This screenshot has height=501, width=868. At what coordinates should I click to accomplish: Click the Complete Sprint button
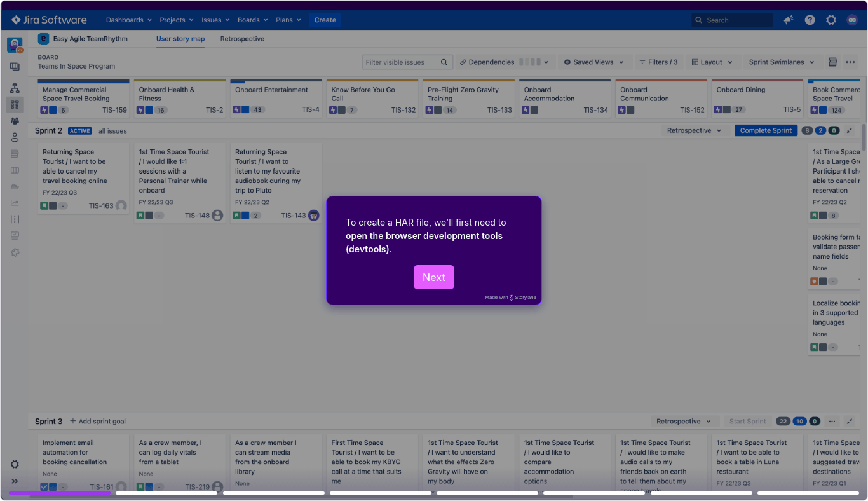pyautogui.click(x=765, y=130)
